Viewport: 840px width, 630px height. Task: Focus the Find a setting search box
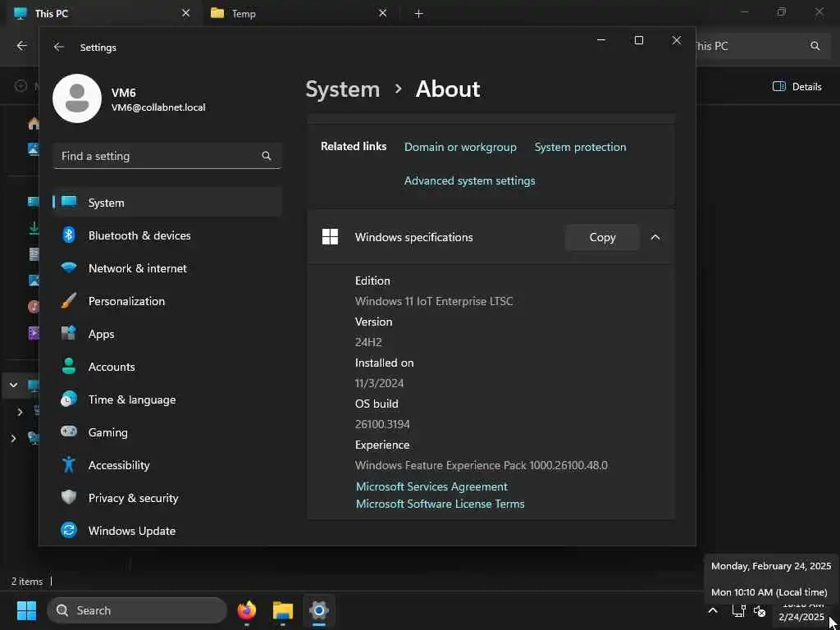(x=167, y=156)
